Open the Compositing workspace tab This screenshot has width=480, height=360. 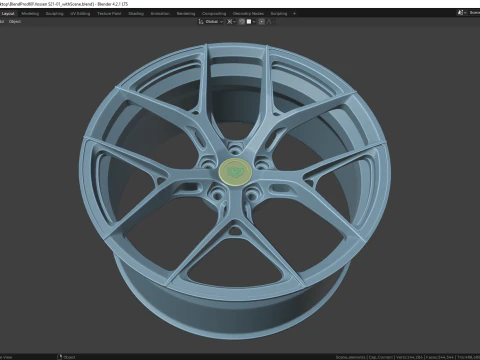214,14
